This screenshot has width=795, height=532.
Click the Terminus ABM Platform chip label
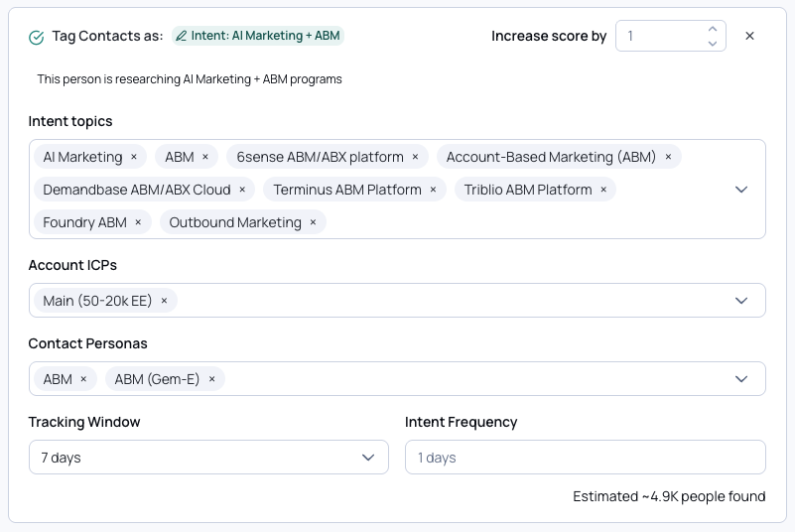pos(347,190)
